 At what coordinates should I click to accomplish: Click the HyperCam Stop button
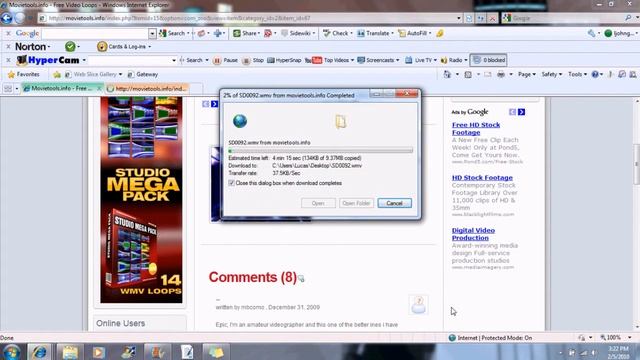(253, 60)
